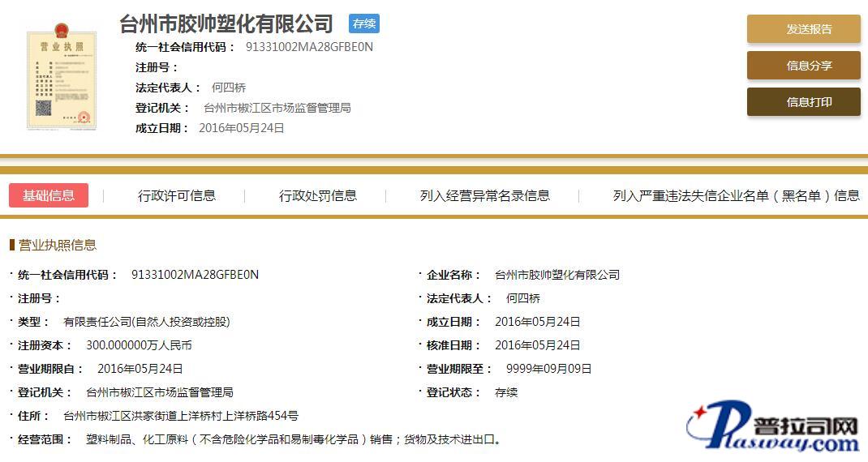Viewport: 868px width, 462px height.
Task: Click the 住所 address ending in 上洋桥路454号
Action: pyautogui.click(x=181, y=416)
